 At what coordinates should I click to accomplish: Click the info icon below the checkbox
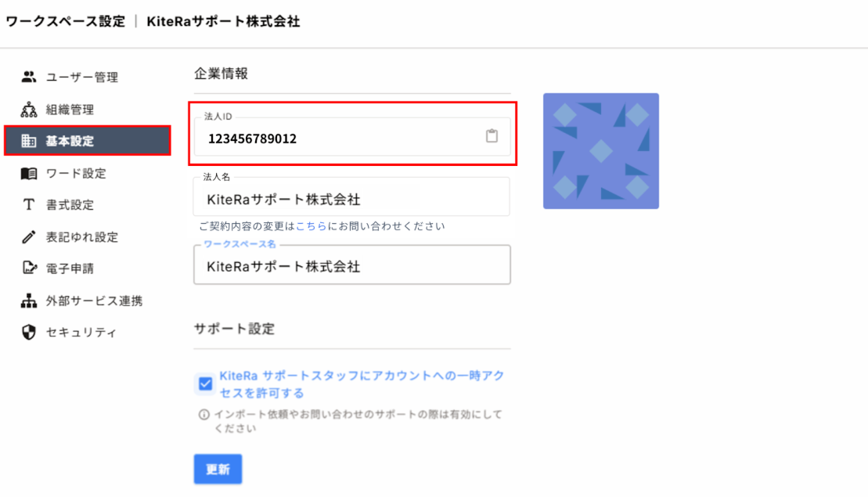pos(204,414)
